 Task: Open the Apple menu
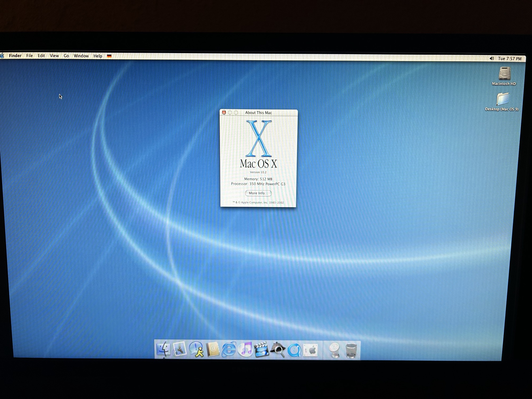pyautogui.click(x=2, y=56)
